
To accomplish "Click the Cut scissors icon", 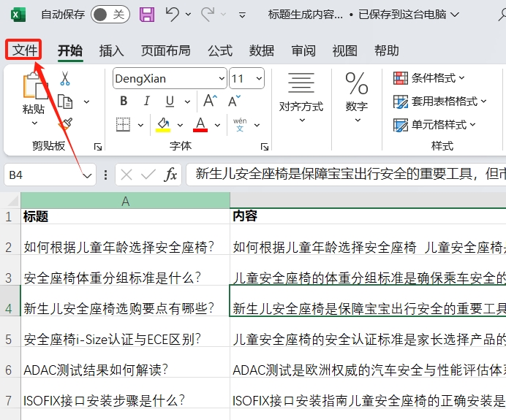I will [x=65, y=78].
